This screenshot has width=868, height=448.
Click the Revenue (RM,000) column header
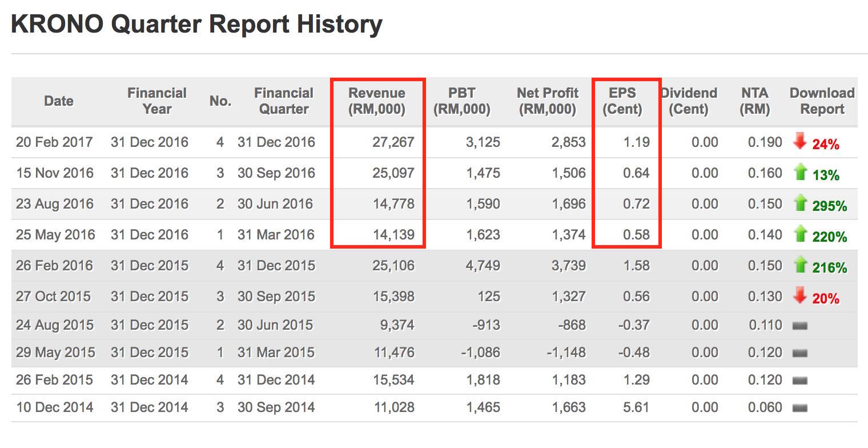click(x=377, y=101)
